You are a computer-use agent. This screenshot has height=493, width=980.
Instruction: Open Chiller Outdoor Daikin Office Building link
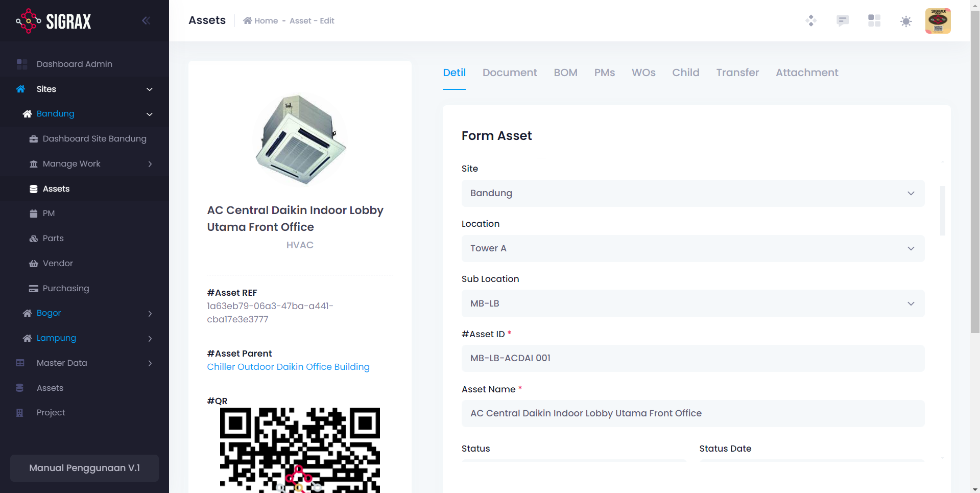[x=288, y=367]
